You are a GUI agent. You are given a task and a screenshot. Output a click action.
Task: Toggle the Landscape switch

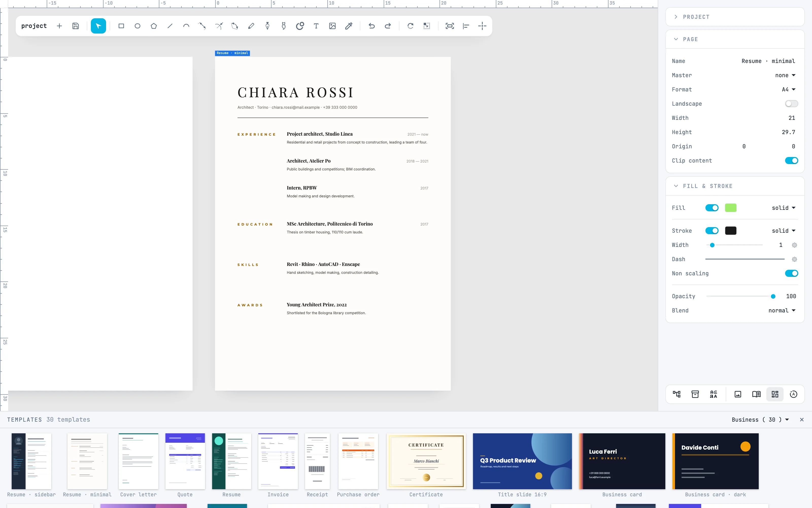pos(791,104)
